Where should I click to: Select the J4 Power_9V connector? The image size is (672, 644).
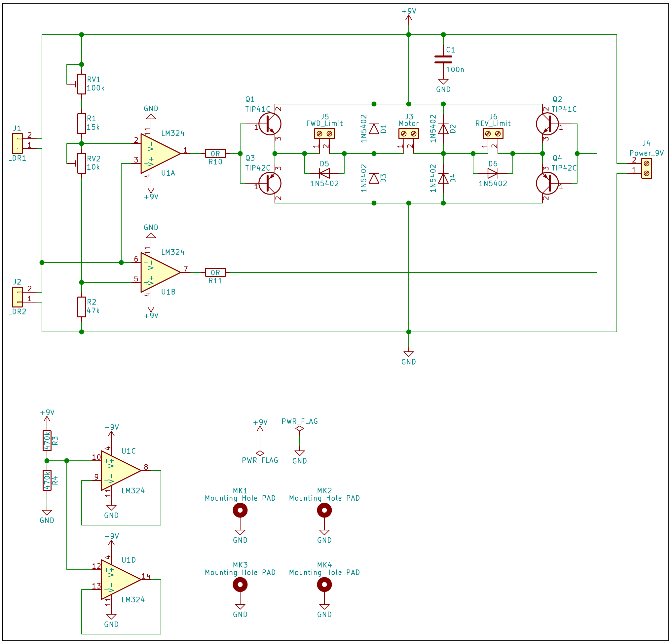[646, 168]
